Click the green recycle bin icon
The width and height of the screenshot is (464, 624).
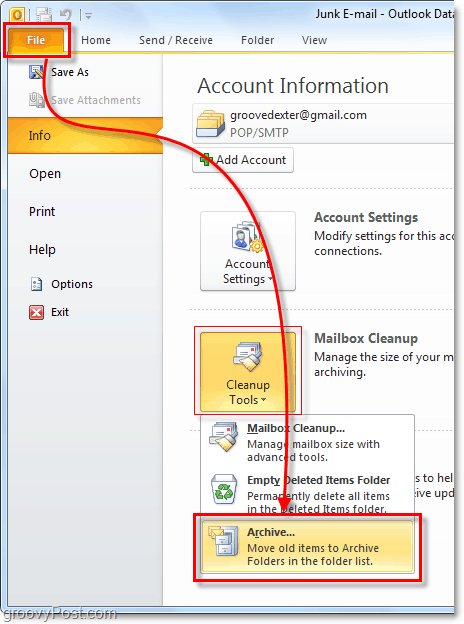point(224,489)
